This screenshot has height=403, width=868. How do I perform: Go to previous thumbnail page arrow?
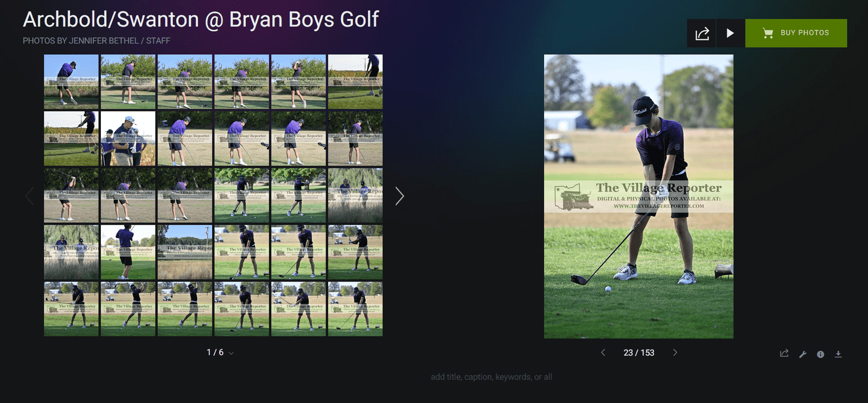coord(29,196)
